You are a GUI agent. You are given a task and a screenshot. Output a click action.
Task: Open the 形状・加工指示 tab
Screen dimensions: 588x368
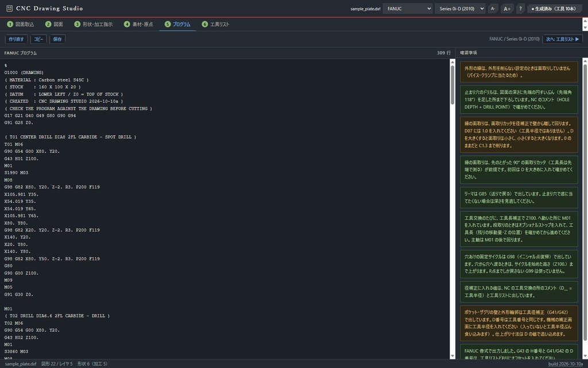pos(94,24)
